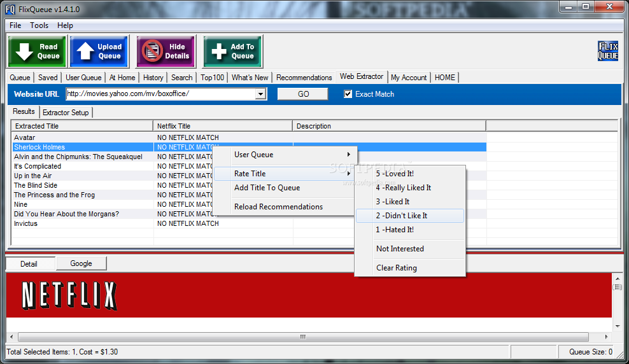Rate title 4 - Really Liked It
This screenshot has width=629, height=364.
410,188
